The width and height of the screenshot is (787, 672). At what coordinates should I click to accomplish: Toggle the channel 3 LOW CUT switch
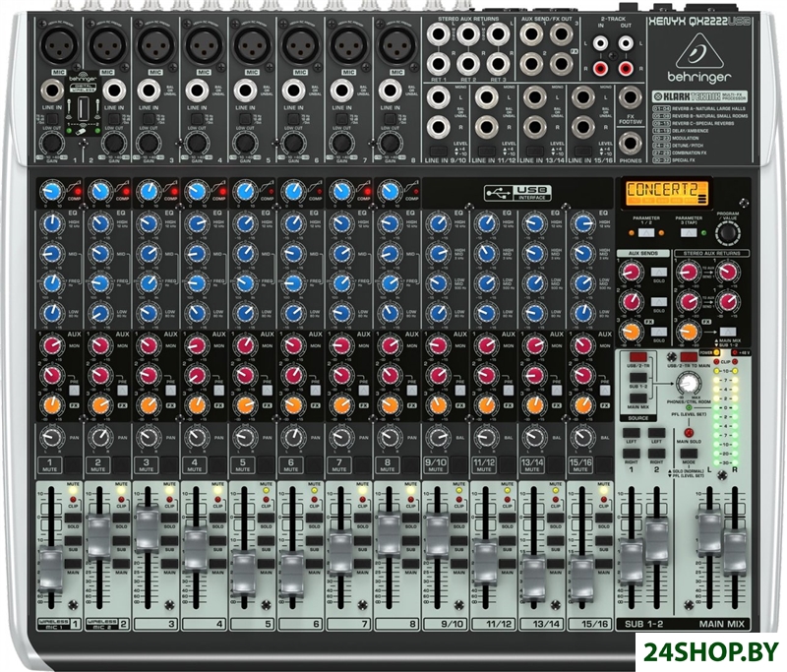coord(149,119)
